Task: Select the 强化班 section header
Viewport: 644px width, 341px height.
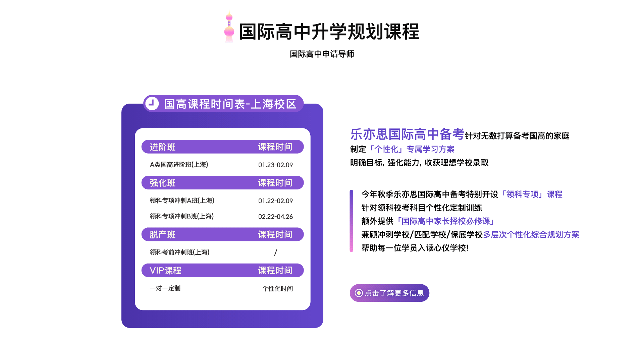Action: tap(223, 183)
